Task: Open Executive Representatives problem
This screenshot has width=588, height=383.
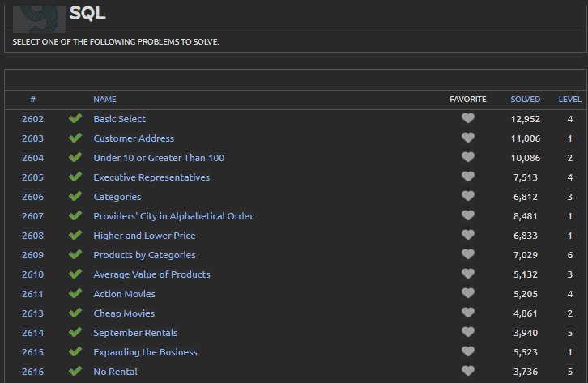Action: coord(151,177)
